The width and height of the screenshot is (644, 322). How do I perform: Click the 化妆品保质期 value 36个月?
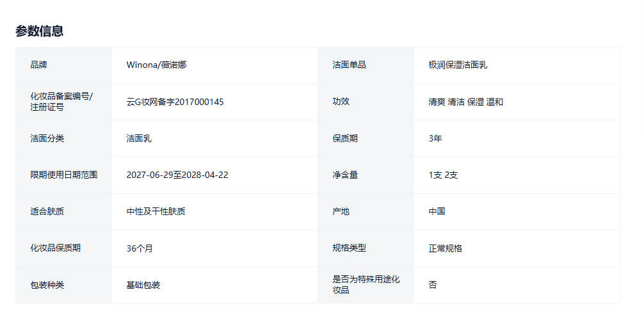coord(140,248)
